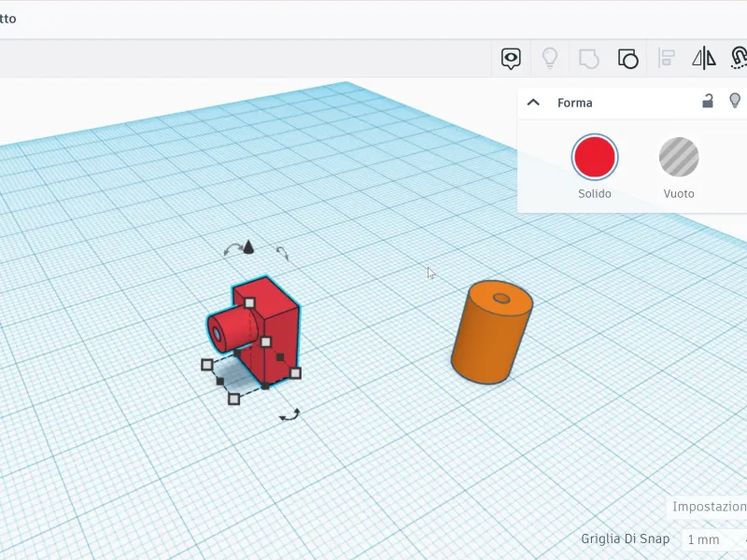Collapse the Forma panel chevron
Screen dimensions: 747x560
(533, 103)
